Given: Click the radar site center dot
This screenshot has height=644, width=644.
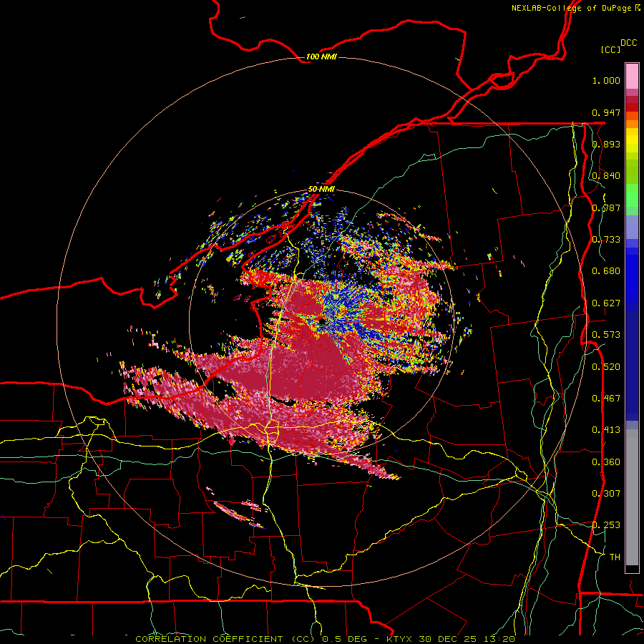Looking at the screenshot, I should (x=323, y=321).
